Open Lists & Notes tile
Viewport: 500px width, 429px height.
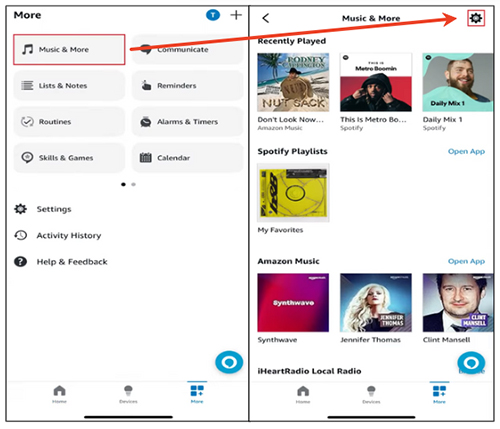pos(69,85)
